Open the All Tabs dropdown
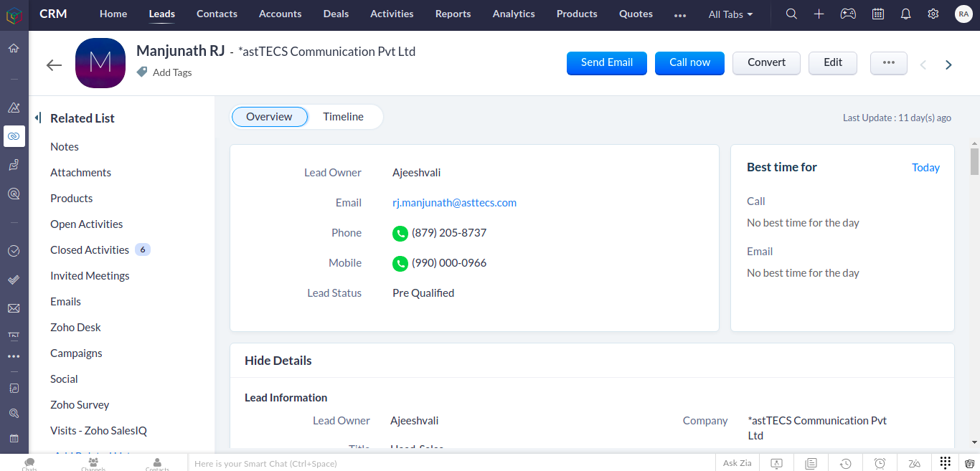Screen dimensions: 980x471 coord(730,14)
